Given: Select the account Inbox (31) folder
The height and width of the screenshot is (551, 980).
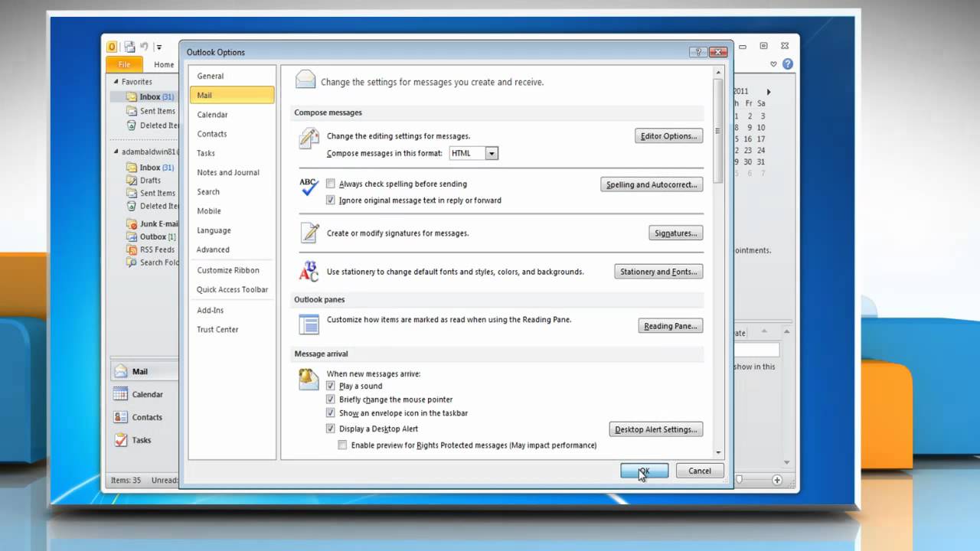Looking at the screenshot, I should click(x=156, y=168).
